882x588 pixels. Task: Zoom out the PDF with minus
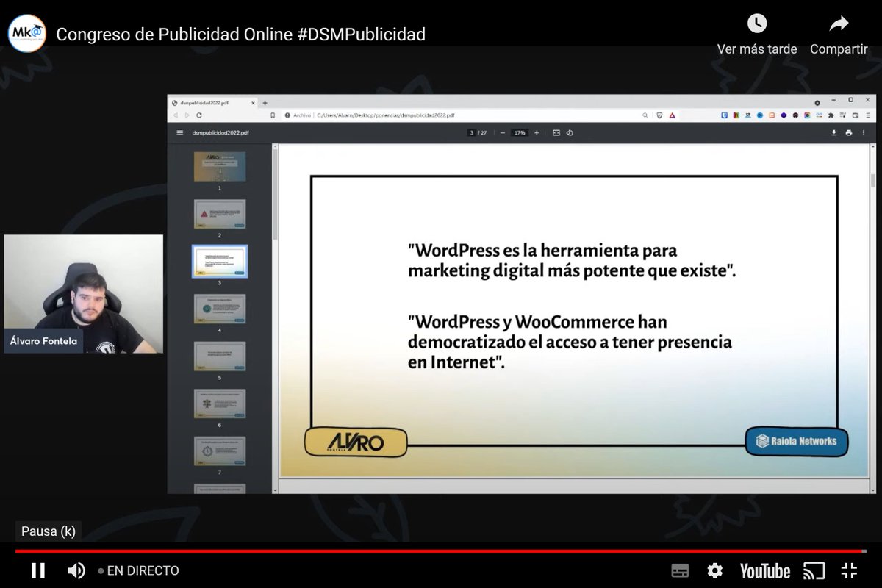coord(503,133)
